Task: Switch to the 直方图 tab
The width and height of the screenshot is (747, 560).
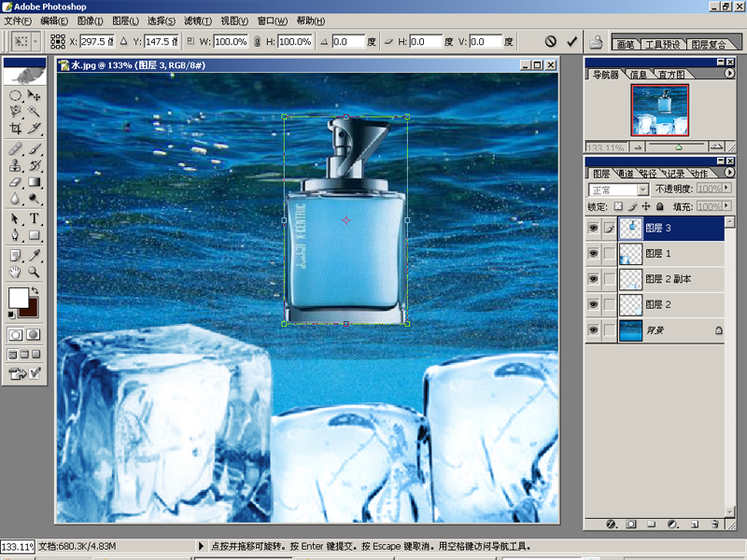Action: [x=670, y=75]
